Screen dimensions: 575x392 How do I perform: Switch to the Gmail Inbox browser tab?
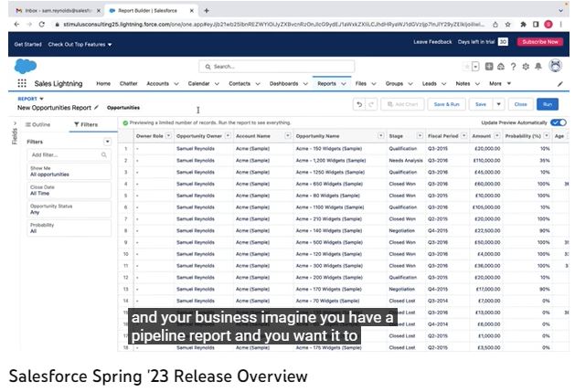(x=58, y=11)
